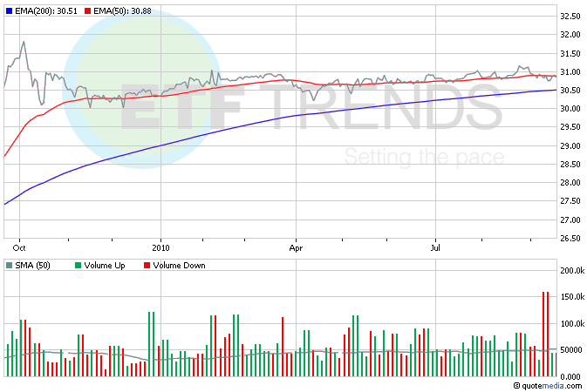
Task: Click the red EMA(50) legend swatch
Action: click(x=87, y=11)
